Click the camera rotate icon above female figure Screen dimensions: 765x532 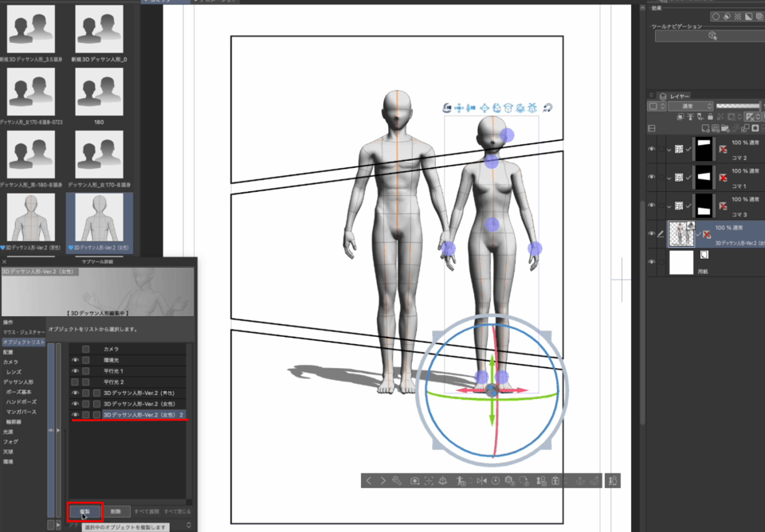tap(446, 108)
